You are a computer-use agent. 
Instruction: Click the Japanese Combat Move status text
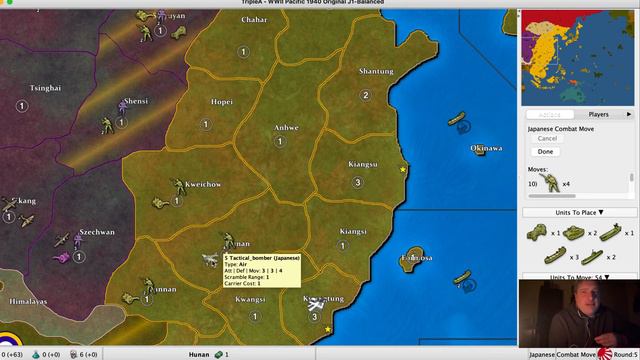click(x=562, y=354)
